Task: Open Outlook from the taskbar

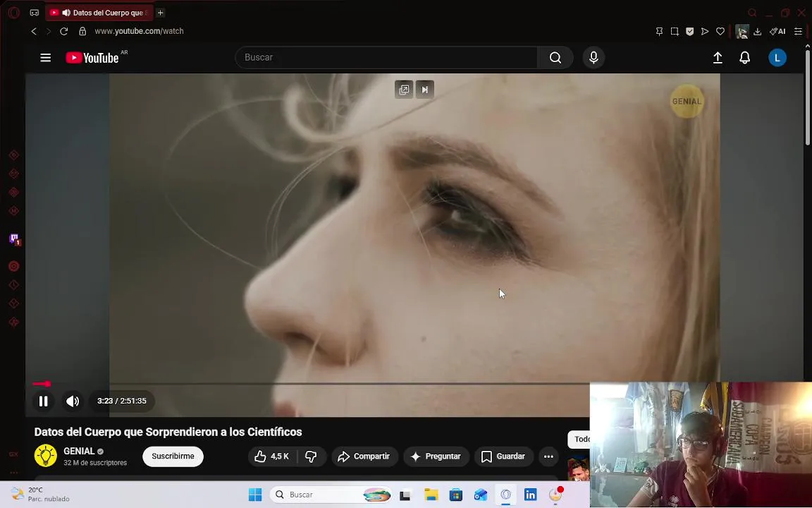Action: click(481, 495)
